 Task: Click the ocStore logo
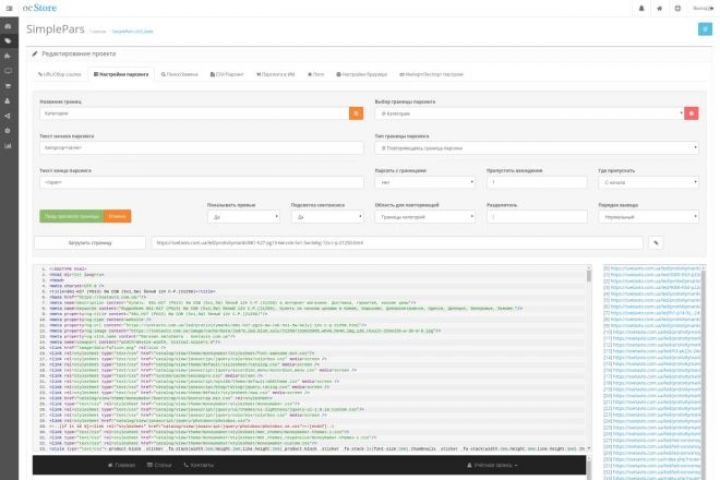39,8
